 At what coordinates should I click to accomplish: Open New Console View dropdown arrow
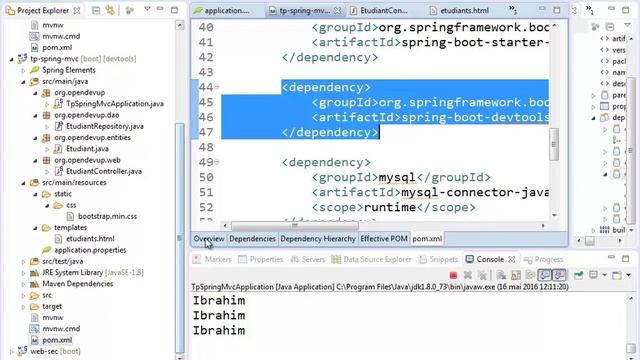[x=629, y=275]
